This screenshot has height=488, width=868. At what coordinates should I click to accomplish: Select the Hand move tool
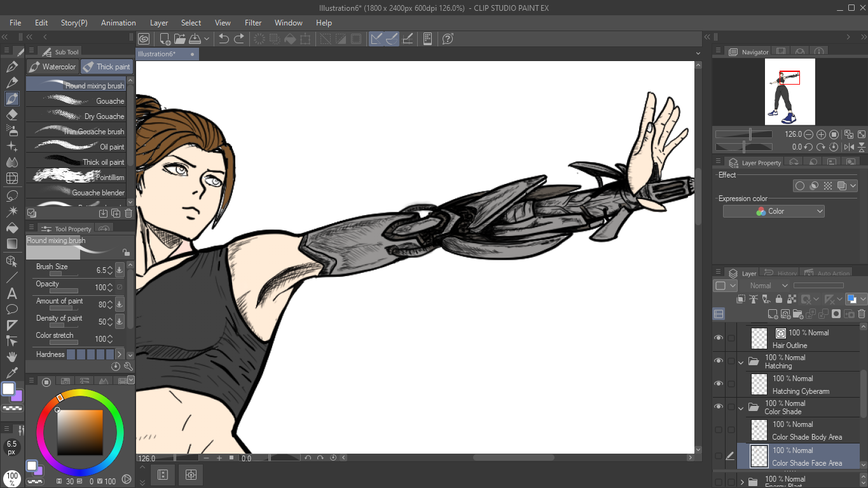(x=11, y=357)
